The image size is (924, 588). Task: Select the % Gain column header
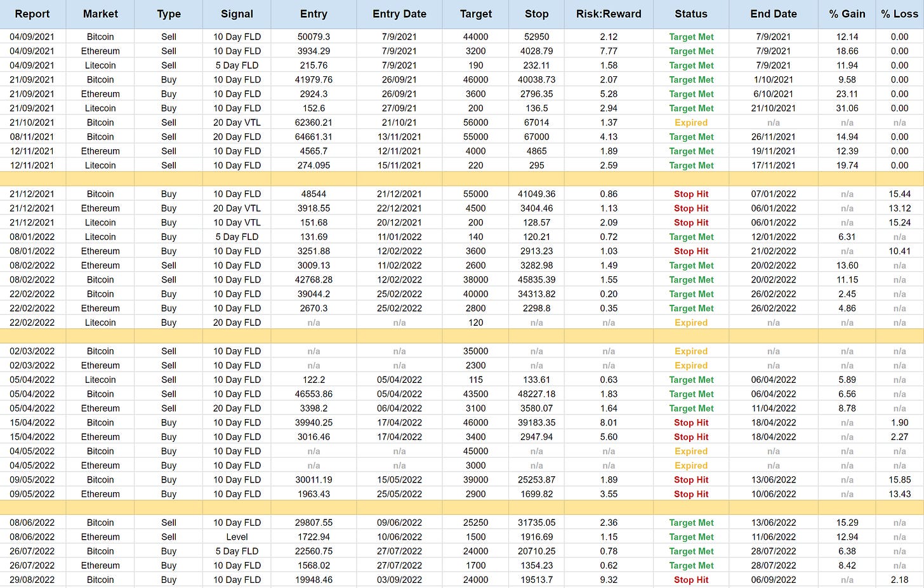coord(847,14)
